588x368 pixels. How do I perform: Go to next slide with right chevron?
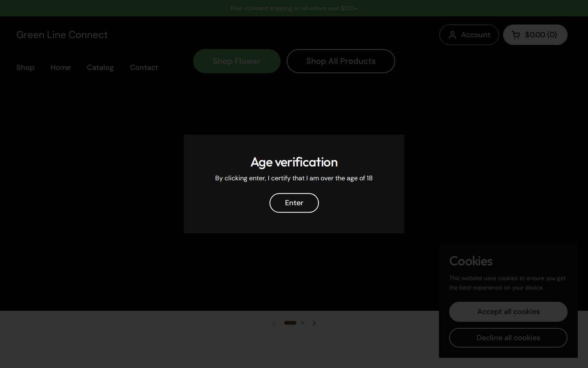[x=314, y=323]
